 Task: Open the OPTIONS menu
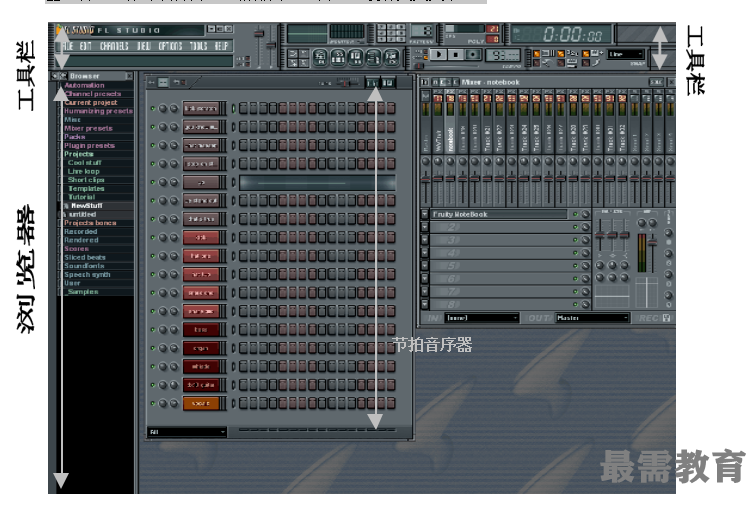(170, 46)
